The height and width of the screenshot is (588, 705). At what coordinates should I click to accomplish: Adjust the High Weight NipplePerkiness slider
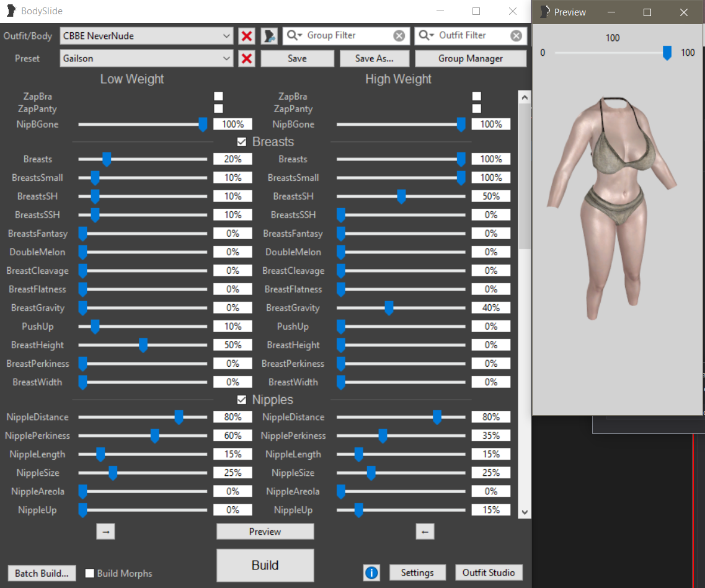point(383,436)
